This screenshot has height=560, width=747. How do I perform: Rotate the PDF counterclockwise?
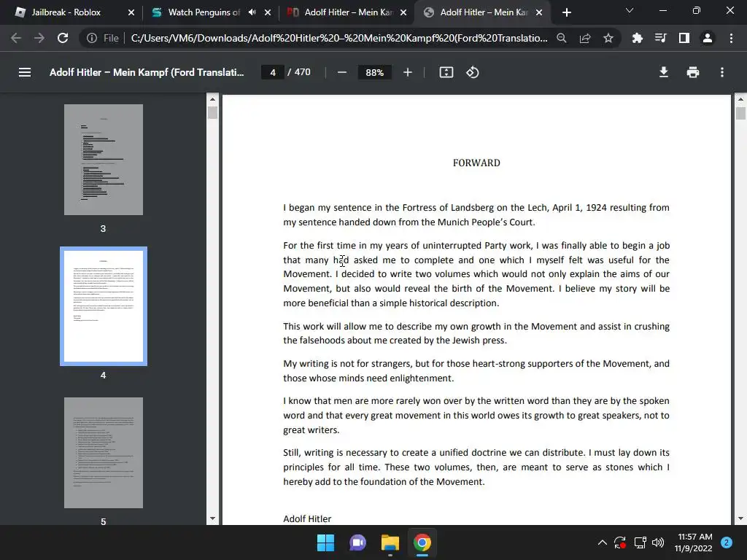472,72
